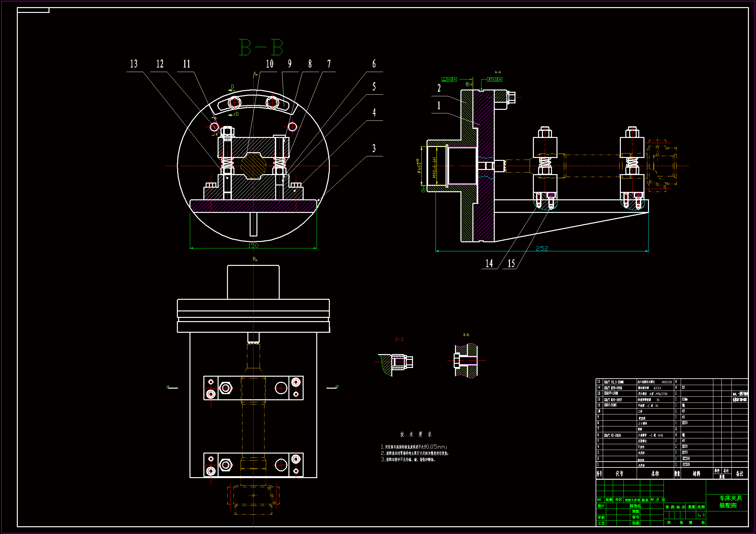
Task: Select the 材料 column header in parts list
Action: 696,474
